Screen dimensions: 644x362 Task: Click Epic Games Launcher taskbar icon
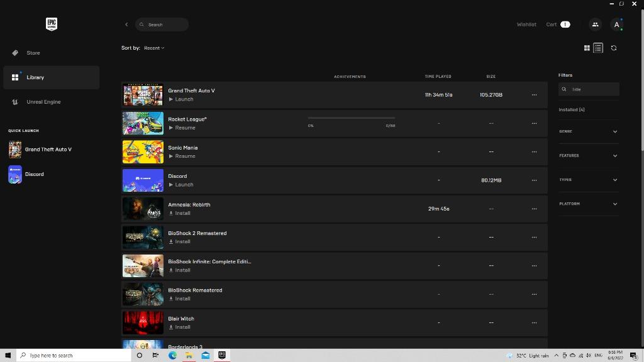pyautogui.click(x=222, y=355)
